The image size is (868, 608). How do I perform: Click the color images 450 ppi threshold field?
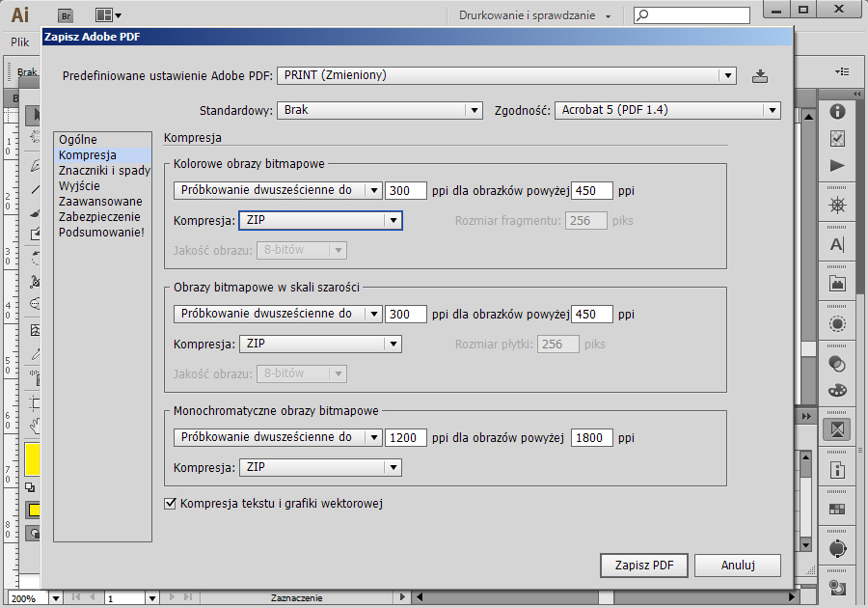[x=592, y=190]
